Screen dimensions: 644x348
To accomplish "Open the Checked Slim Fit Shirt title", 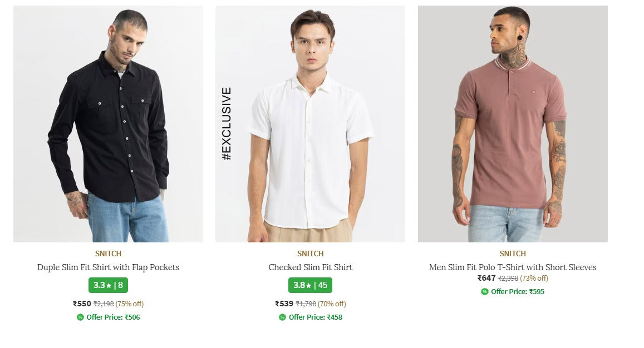I will [310, 267].
